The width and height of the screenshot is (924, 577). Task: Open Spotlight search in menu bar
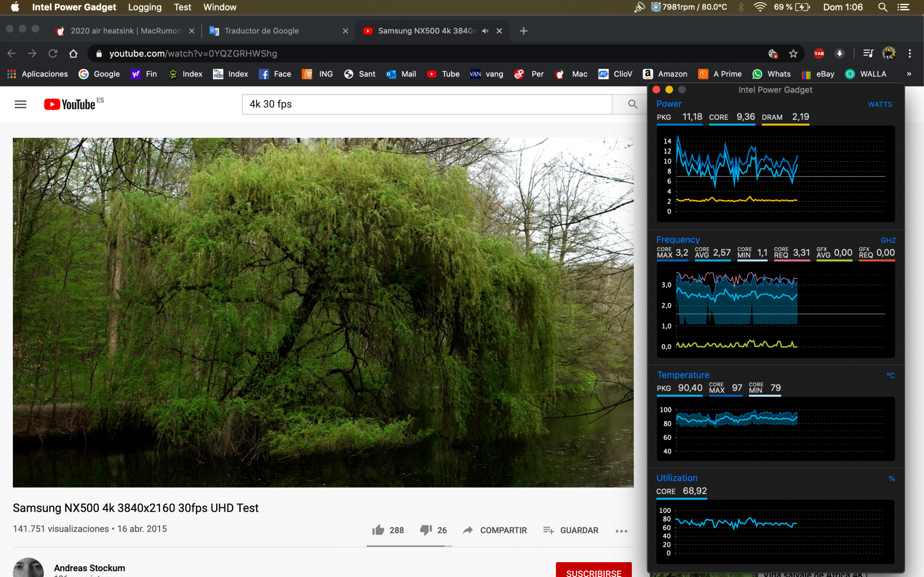tap(882, 7)
